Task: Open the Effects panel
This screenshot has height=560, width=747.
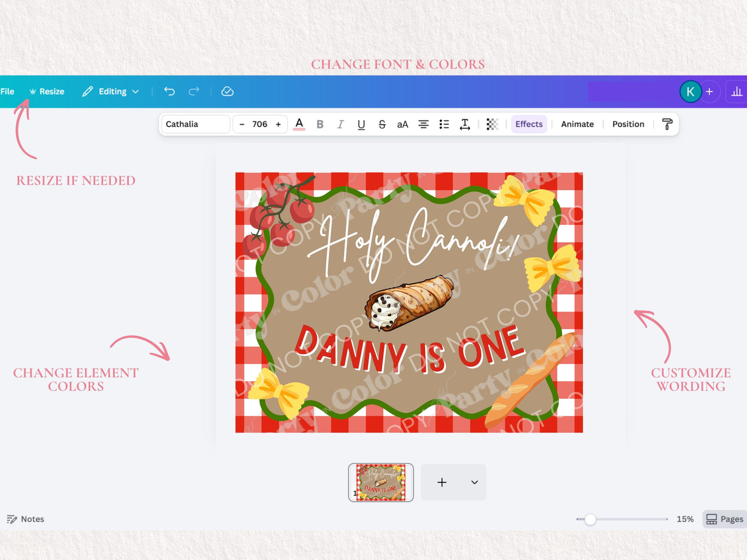Action: (x=529, y=124)
